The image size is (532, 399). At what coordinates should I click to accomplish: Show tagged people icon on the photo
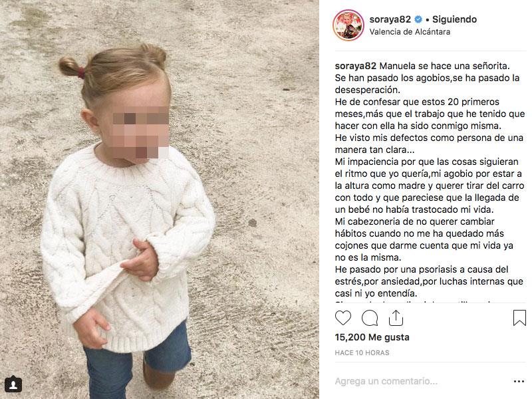click(13, 384)
